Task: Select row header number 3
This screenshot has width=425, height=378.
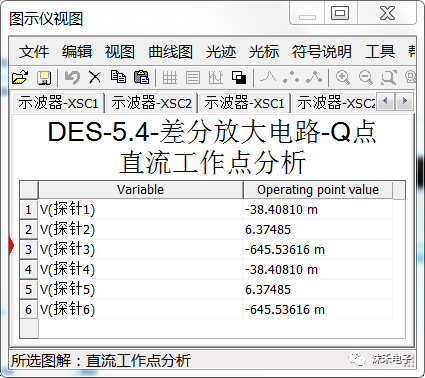Action: [29, 250]
